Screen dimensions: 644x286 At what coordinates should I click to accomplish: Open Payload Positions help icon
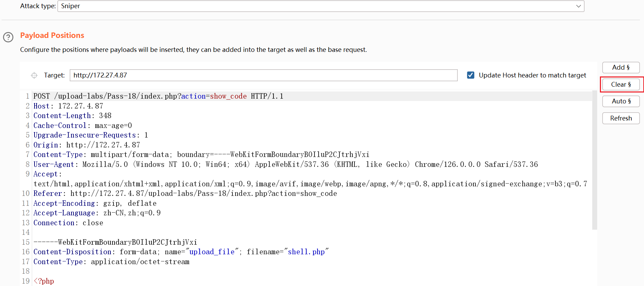click(x=8, y=37)
